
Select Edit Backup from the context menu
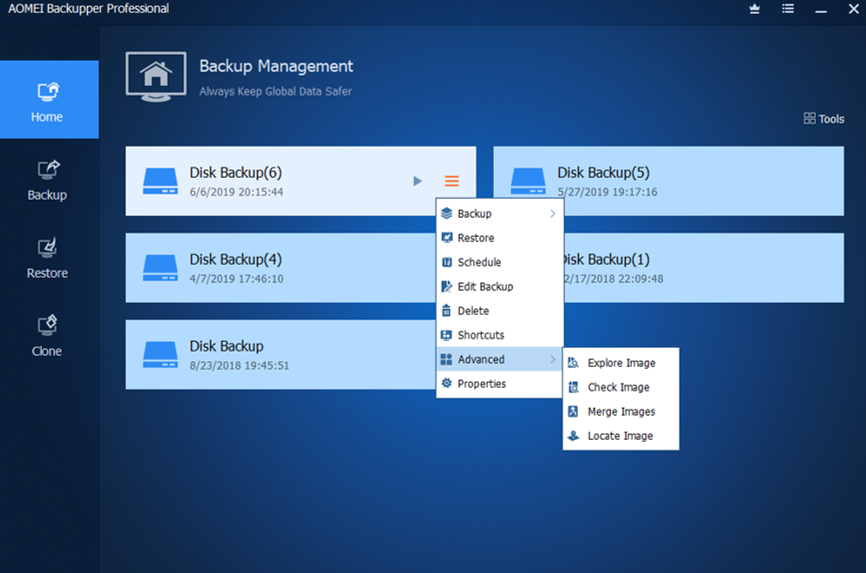500,287
